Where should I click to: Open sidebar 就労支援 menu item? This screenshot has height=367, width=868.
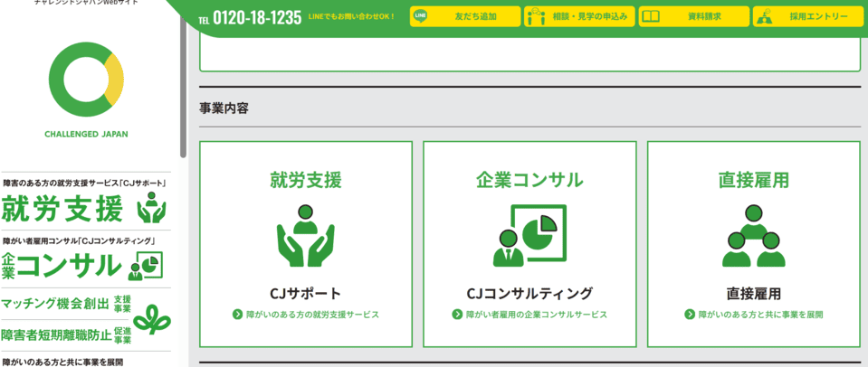85,203
